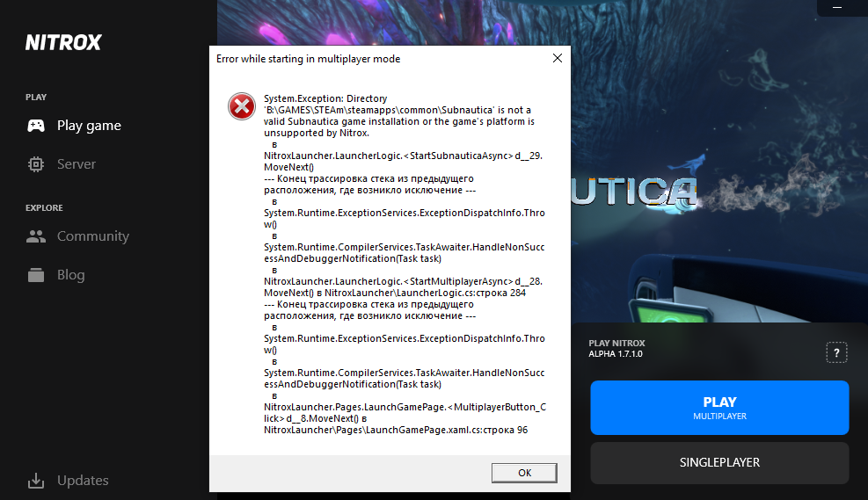Start the game with PLAY MULTIPLAYER

tap(719, 408)
